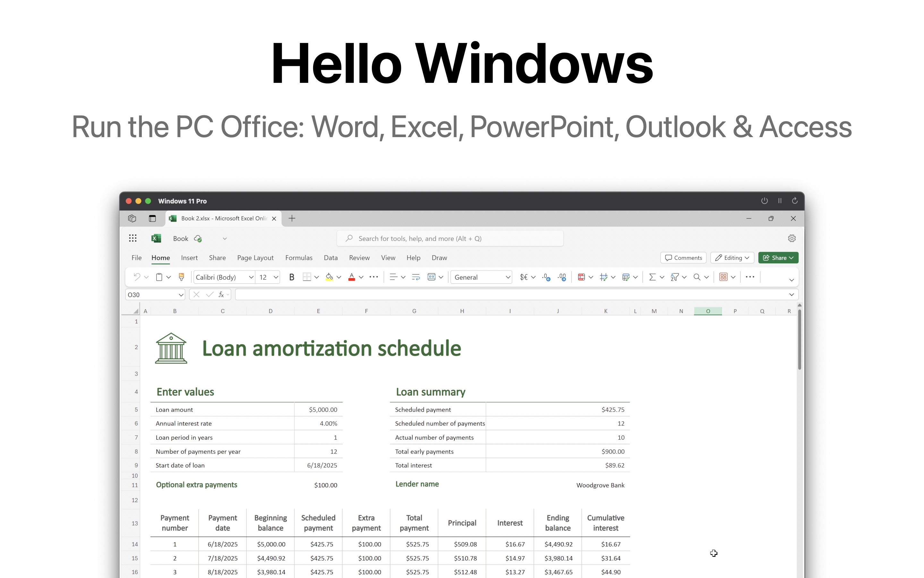The width and height of the screenshot is (924, 578).
Task: Click the Comments button
Action: click(683, 258)
